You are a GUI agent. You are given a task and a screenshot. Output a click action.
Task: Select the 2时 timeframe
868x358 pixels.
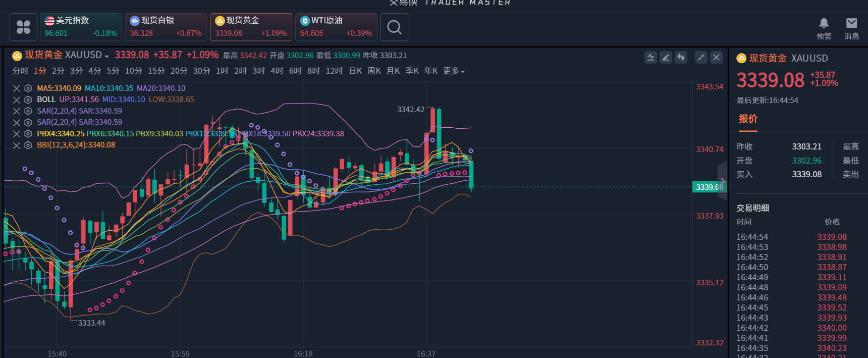pyautogui.click(x=240, y=71)
